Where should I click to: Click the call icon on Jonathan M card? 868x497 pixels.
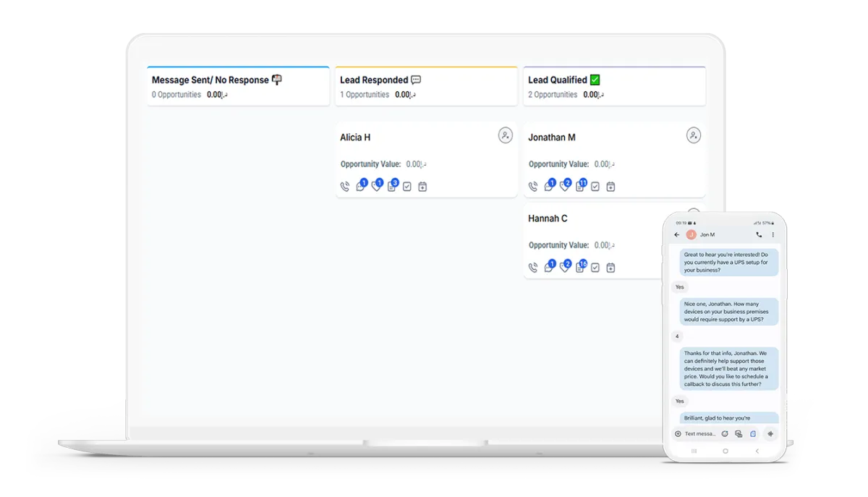(533, 187)
